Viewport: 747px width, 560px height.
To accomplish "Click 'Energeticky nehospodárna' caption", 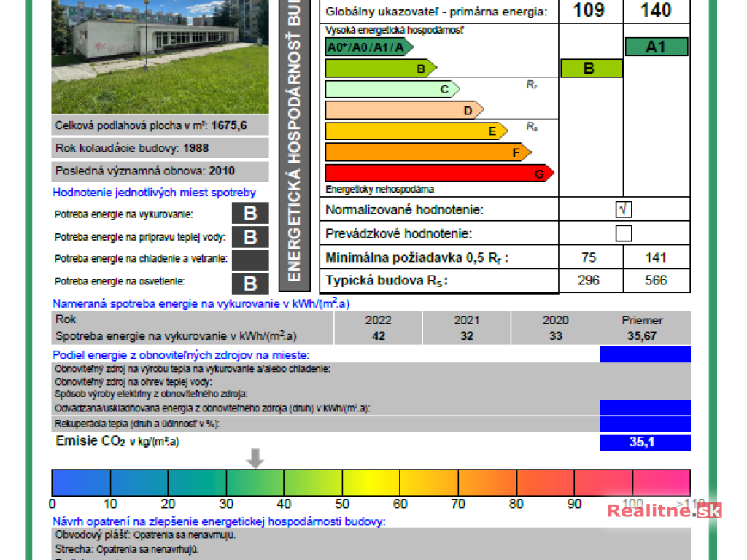I will (x=379, y=189).
